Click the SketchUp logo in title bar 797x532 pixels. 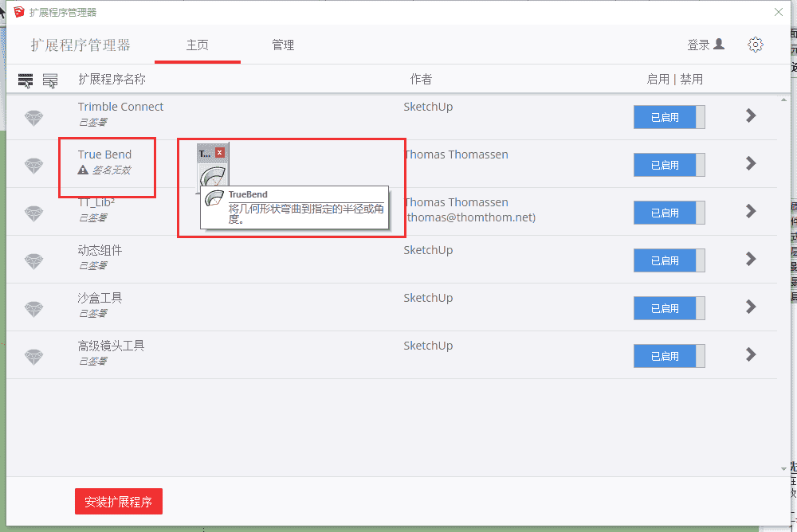point(19,12)
